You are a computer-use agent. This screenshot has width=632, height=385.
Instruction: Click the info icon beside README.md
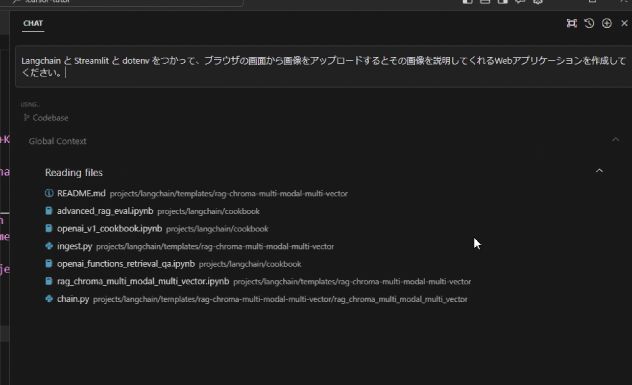pyautogui.click(x=49, y=193)
